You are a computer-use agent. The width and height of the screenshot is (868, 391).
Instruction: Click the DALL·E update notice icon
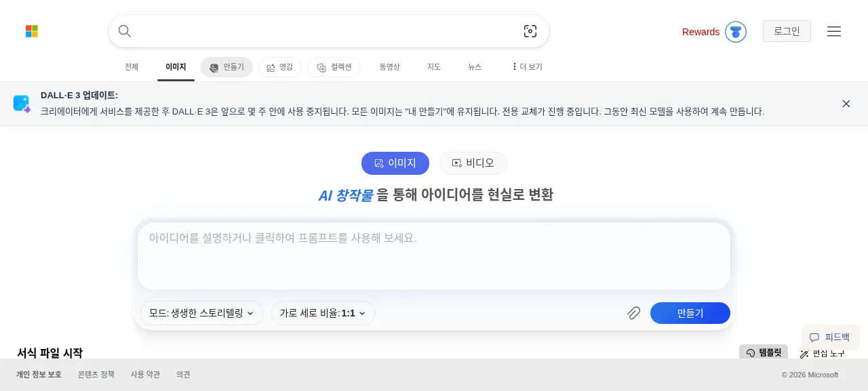tap(22, 104)
